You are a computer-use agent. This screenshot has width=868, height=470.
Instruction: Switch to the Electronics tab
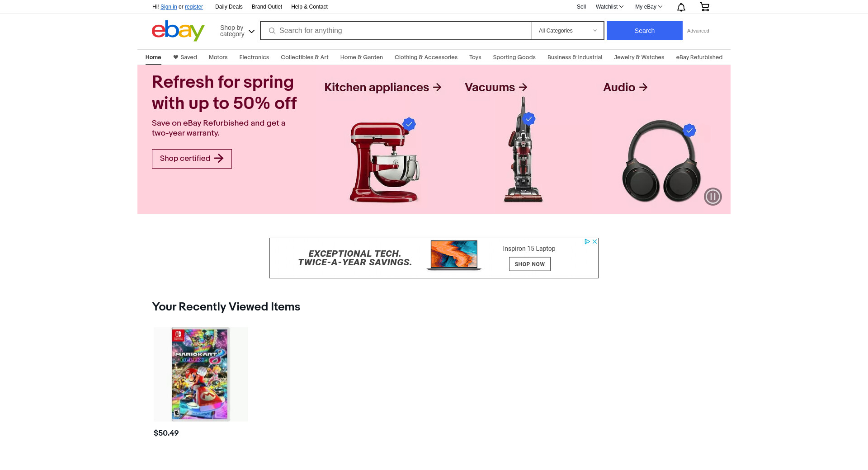(x=254, y=57)
